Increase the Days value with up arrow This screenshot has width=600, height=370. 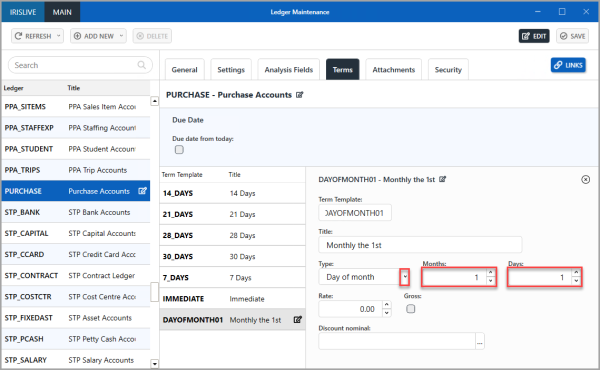(x=576, y=272)
